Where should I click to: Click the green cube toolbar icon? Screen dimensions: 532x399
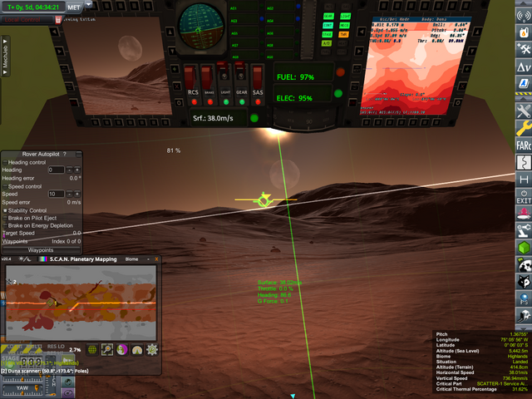pos(523,248)
